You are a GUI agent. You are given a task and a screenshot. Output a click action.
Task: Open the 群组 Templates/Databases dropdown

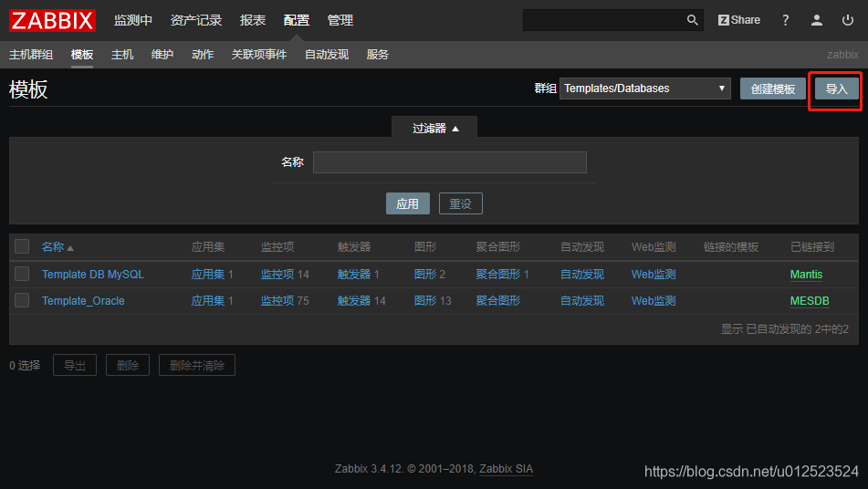click(x=645, y=88)
